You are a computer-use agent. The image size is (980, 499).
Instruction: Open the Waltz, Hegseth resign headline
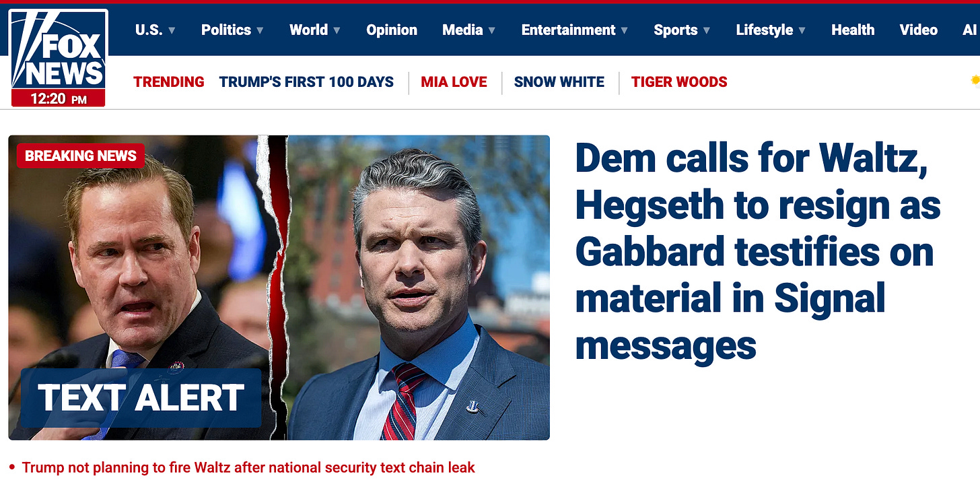[758, 251]
